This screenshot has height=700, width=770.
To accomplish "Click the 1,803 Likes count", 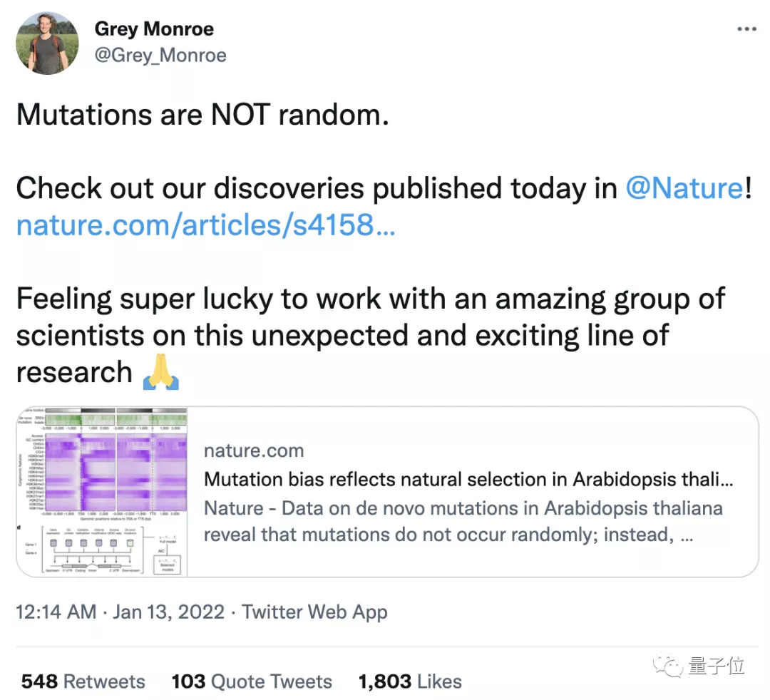I will pyautogui.click(x=410, y=681).
